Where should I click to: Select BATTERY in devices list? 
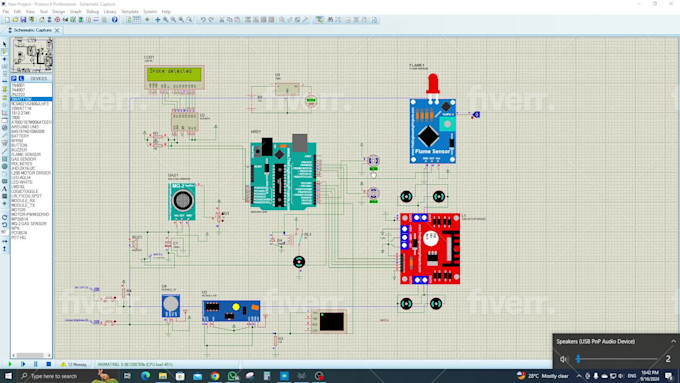20,136
